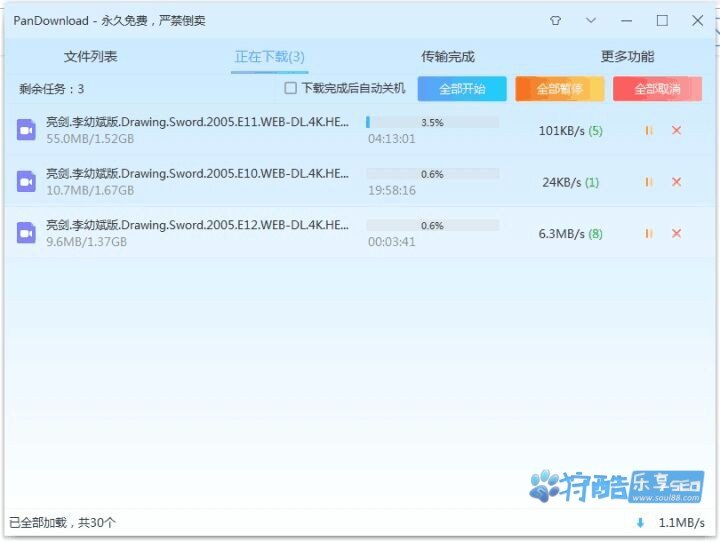The image size is (720, 542).
Task: Click the video file icon for E12
Action: pyautogui.click(x=26, y=233)
